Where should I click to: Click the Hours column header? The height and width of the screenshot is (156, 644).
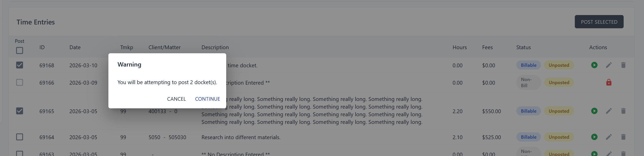point(460,47)
